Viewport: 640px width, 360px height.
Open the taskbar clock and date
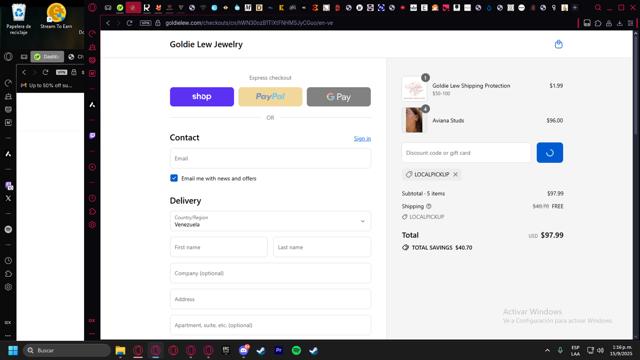621,350
